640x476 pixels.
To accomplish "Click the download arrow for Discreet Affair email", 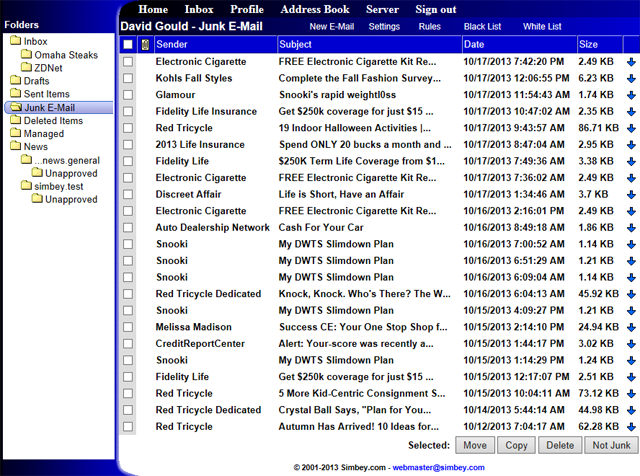I will 631,195.
